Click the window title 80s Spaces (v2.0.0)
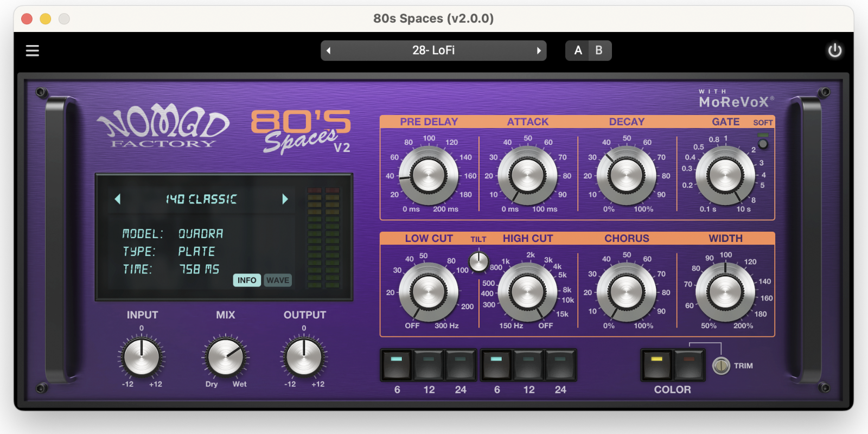Viewport: 868px width, 434px height. click(x=433, y=18)
